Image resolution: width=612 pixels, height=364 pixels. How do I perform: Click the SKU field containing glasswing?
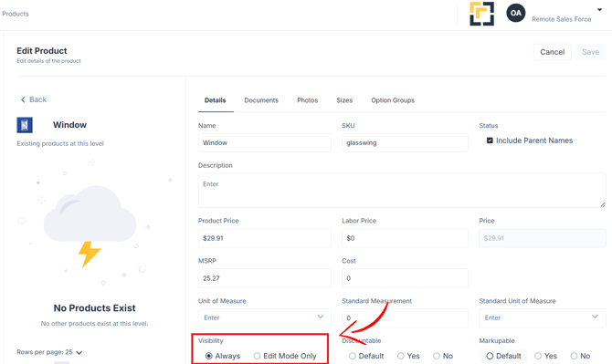tap(405, 142)
